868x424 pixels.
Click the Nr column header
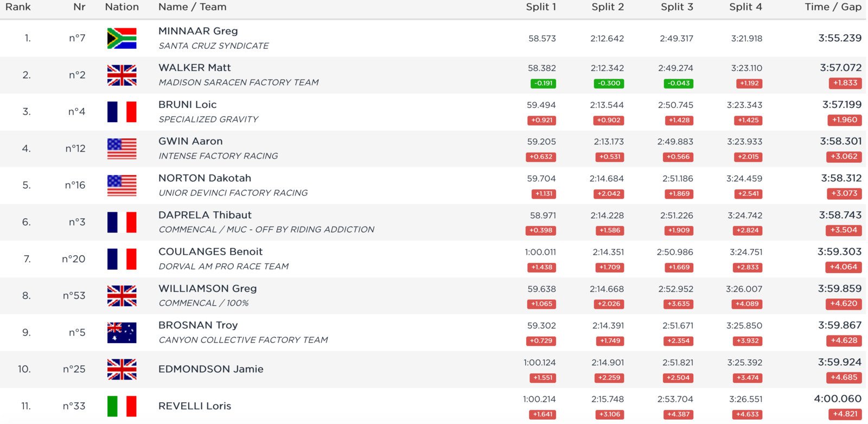pyautogui.click(x=79, y=7)
